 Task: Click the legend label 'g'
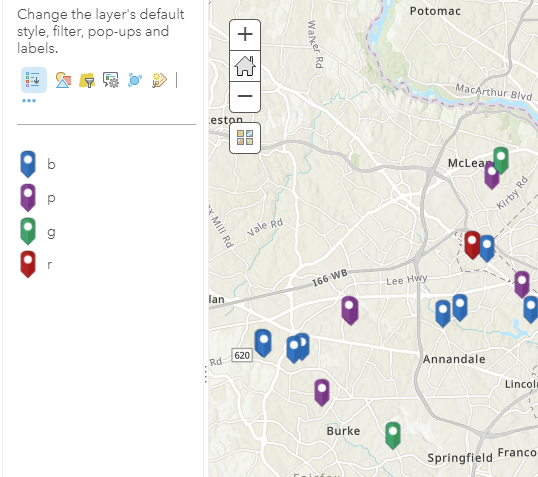pyautogui.click(x=51, y=232)
